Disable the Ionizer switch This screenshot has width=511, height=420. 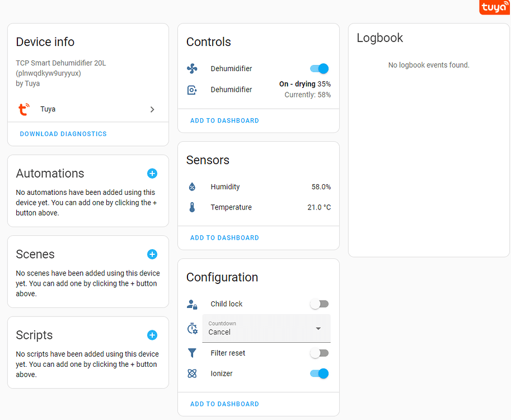pos(318,373)
